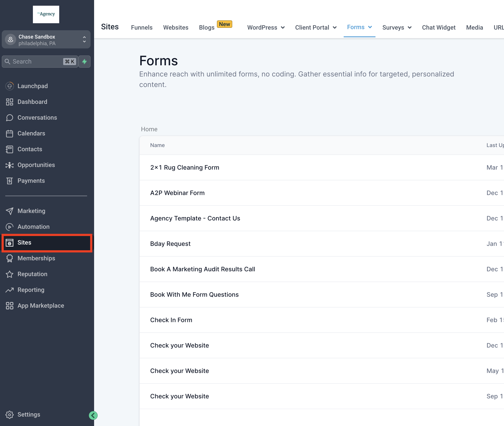Collapse the sidebar with the green arrow

tap(93, 415)
